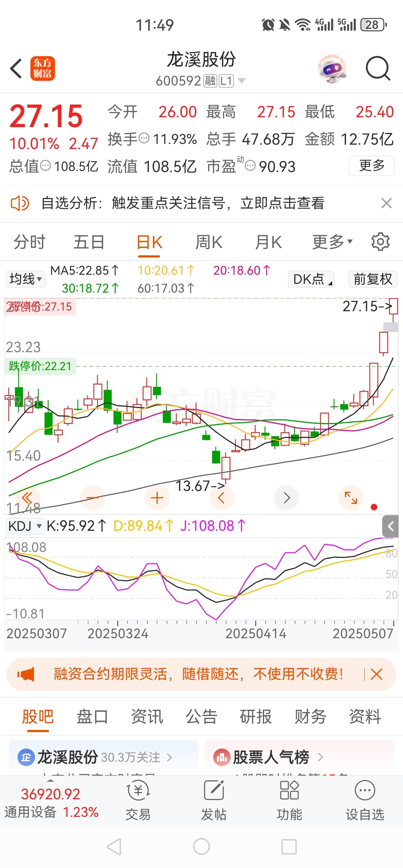The image size is (403, 868).
Task: Go back using the top-left arrow
Action: [x=16, y=68]
